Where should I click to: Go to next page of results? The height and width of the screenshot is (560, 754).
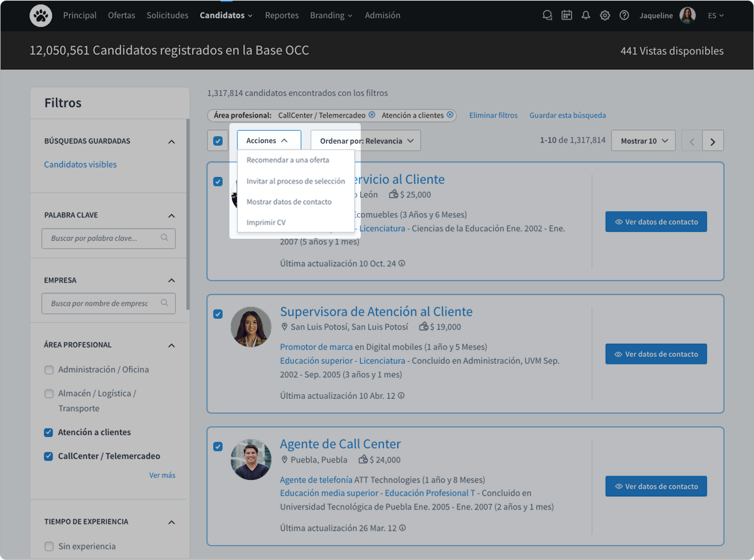tap(713, 141)
